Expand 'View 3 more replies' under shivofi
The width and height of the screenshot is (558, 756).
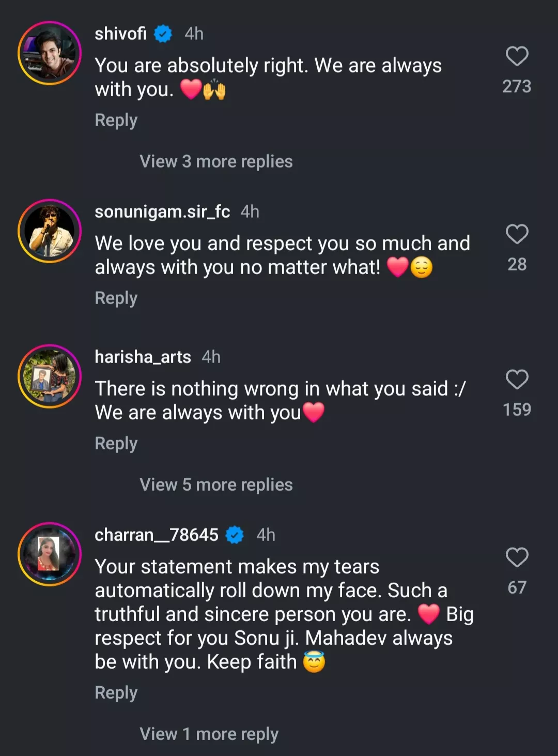pyautogui.click(x=216, y=161)
